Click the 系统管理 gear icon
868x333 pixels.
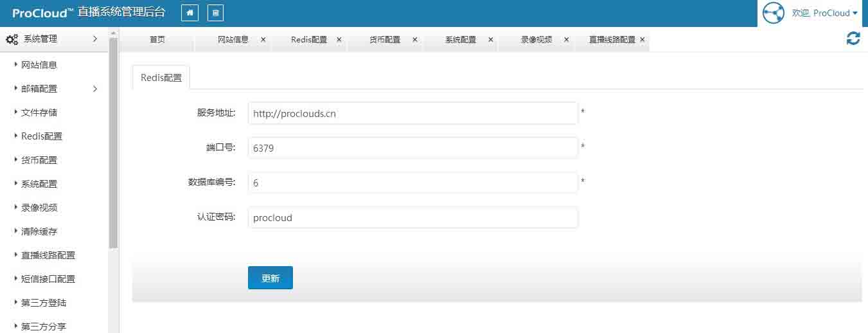point(12,39)
